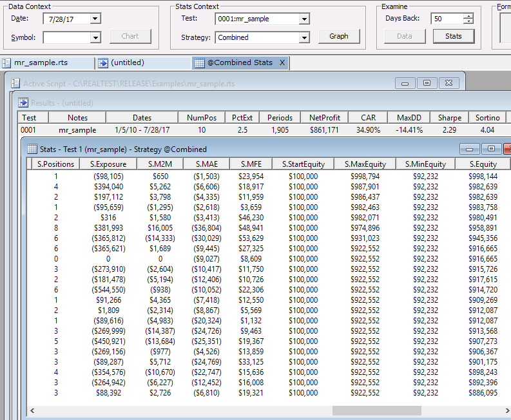Expand the Strategy dropdown set to Combined
Viewport: 511px width, 420px height.
point(304,37)
